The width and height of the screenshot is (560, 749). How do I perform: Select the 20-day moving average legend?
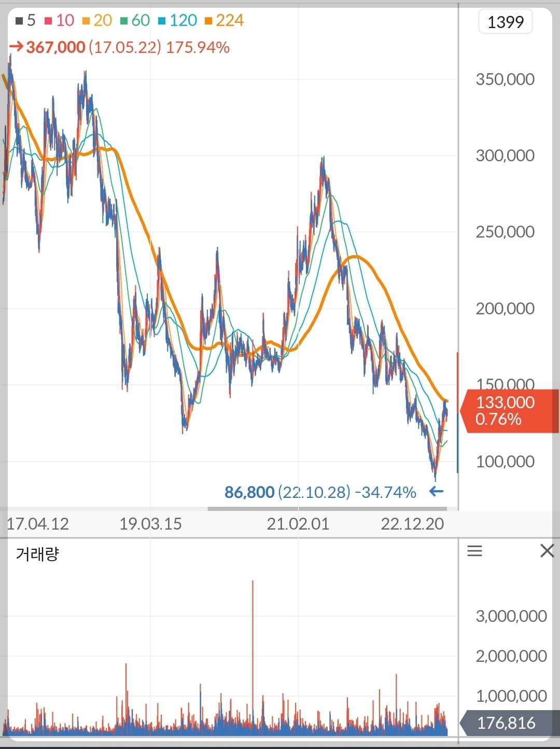click(97, 20)
